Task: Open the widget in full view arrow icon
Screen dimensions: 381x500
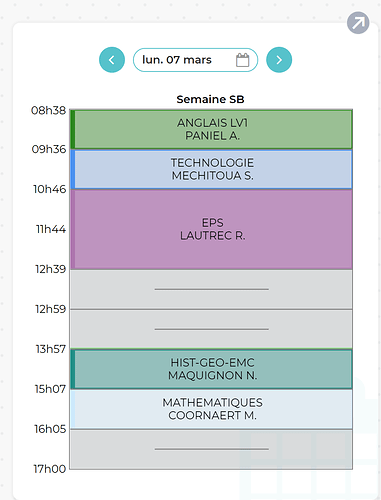Action: pos(358,23)
